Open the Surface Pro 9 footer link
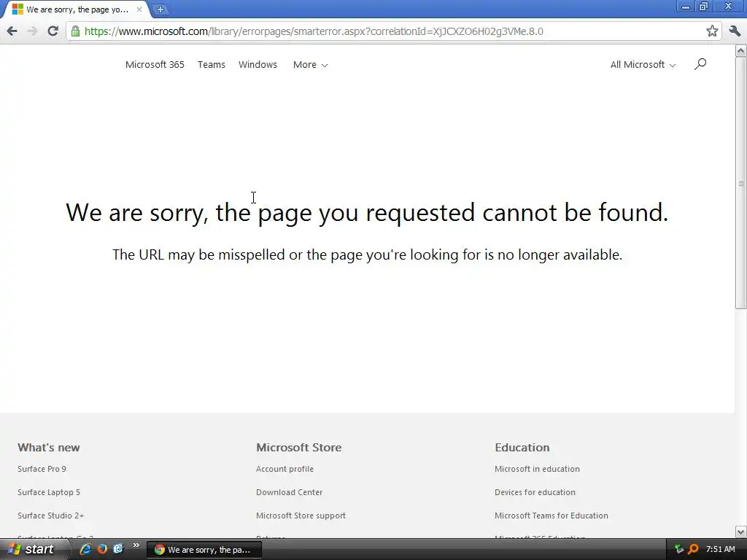The width and height of the screenshot is (747, 560). point(42,469)
